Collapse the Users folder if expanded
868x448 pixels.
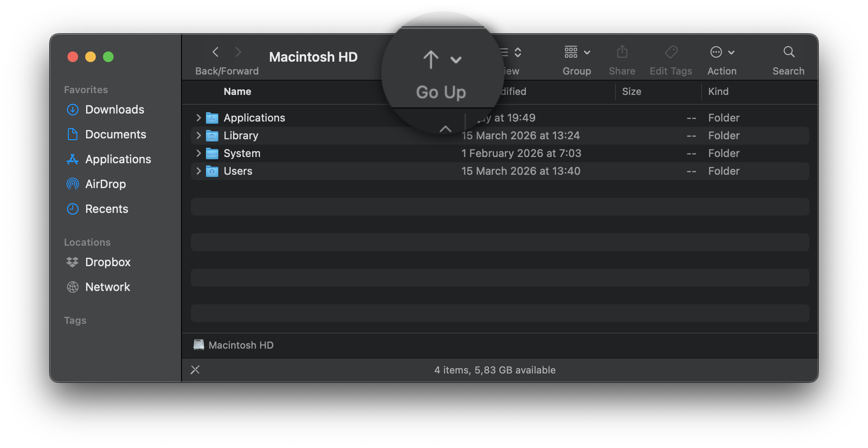(198, 171)
